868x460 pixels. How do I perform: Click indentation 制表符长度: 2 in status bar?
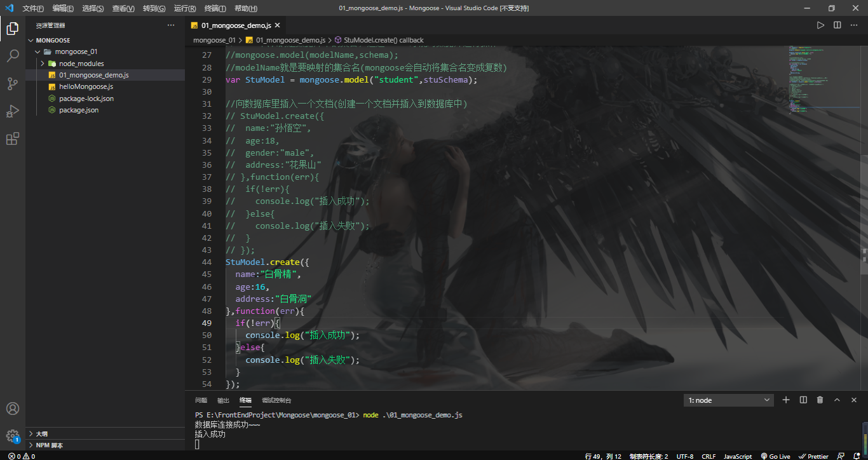coord(649,456)
